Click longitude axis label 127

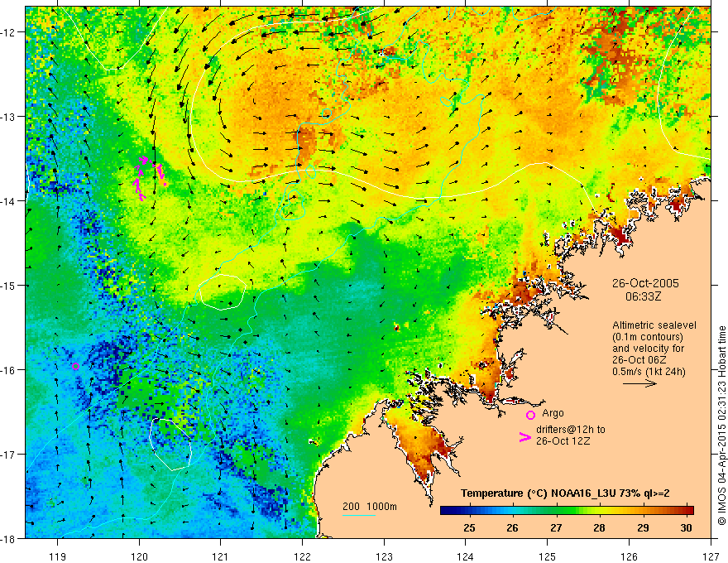(x=711, y=556)
